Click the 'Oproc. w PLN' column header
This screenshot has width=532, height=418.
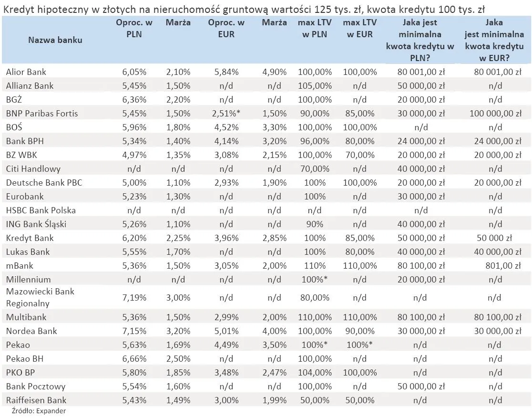134,28
